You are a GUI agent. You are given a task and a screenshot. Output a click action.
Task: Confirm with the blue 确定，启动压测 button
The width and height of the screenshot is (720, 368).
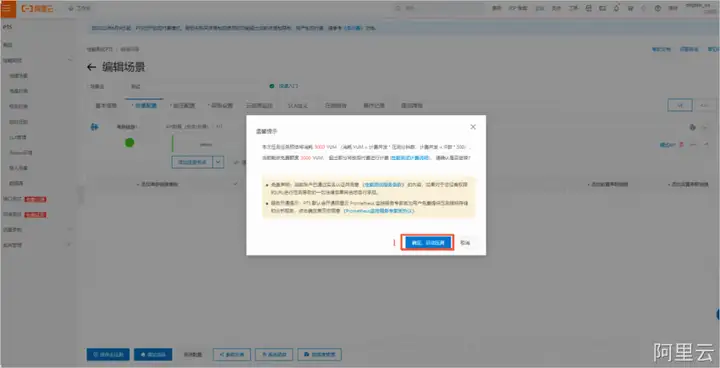tap(428, 243)
